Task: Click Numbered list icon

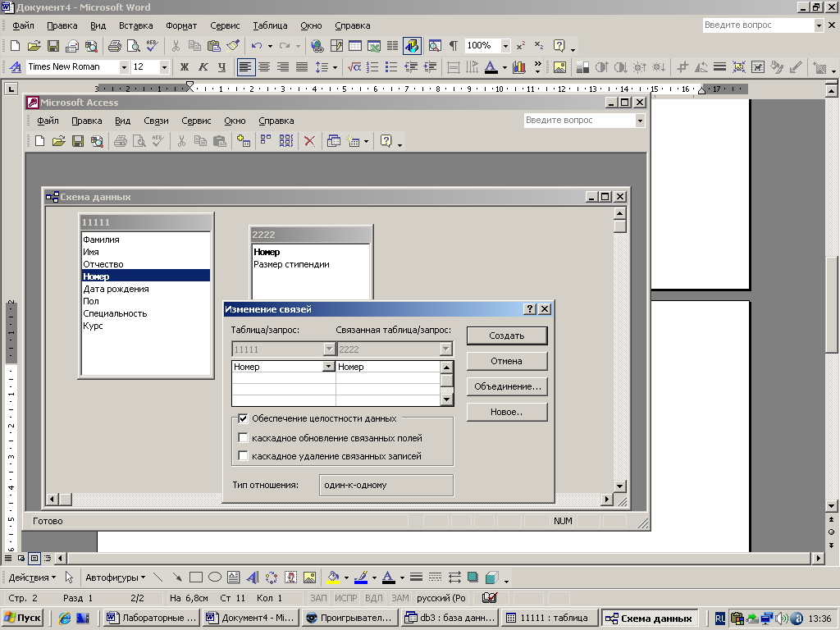Action: click(x=372, y=67)
